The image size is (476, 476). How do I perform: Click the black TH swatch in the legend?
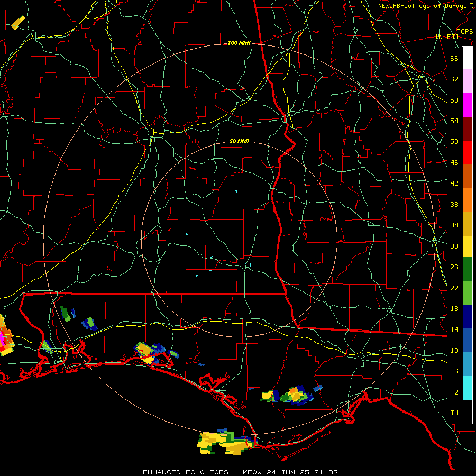point(467,411)
